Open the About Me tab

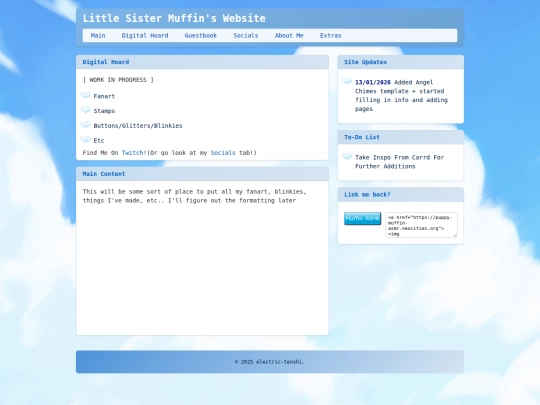point(289,35)
